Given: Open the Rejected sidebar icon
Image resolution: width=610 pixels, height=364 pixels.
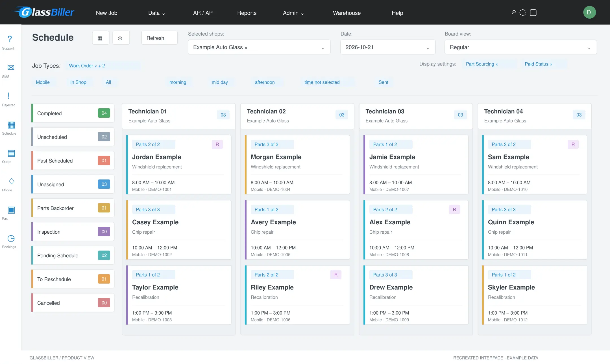Looking at the screenshot, I should [9, 96].
